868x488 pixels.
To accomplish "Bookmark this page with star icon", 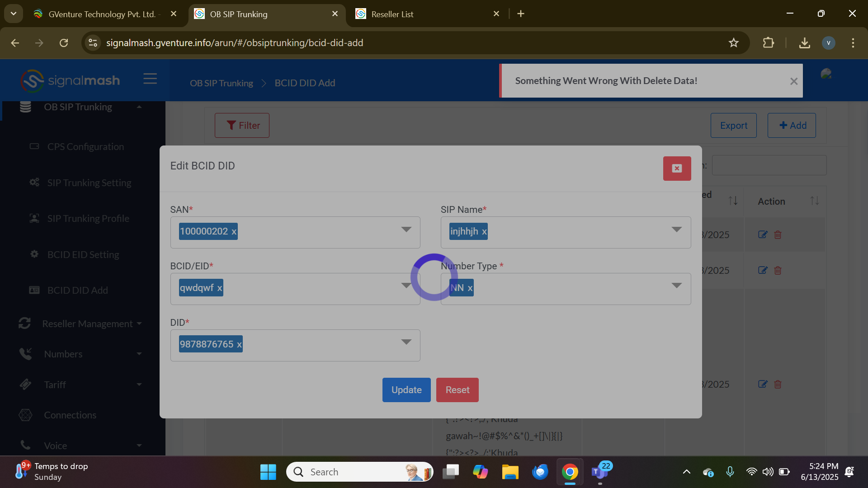I will pyautogui.click(x=733, y=43).
